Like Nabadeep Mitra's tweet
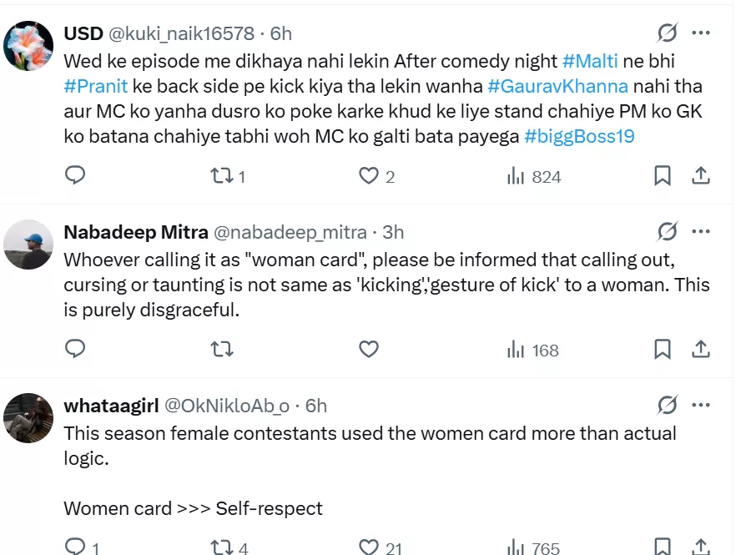The height and width of the screenshot is (555, 756). click(369, 350)
